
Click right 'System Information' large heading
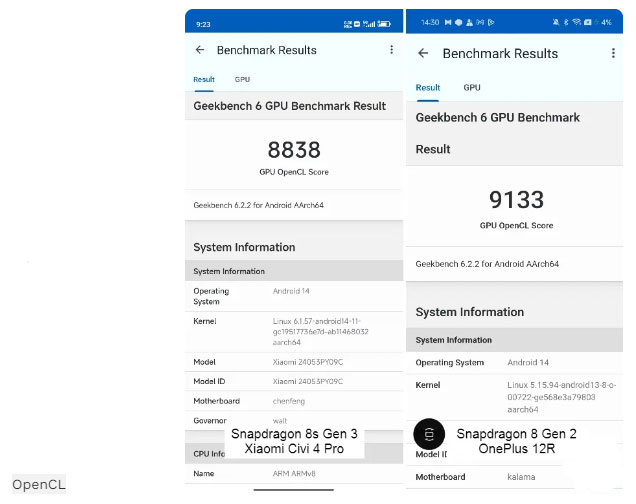point(469,312)
